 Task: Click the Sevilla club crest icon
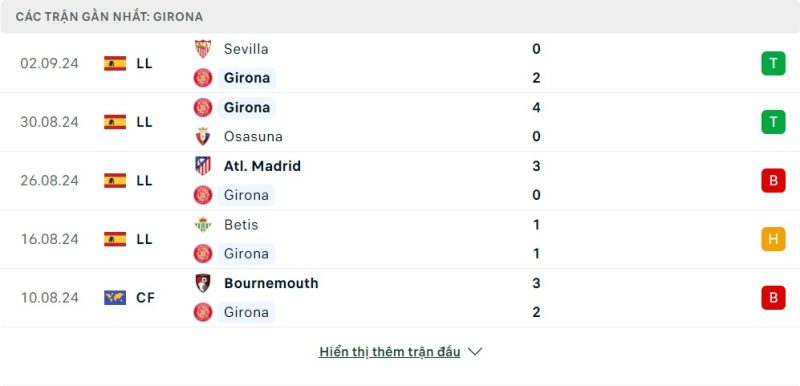pos(203,49)
